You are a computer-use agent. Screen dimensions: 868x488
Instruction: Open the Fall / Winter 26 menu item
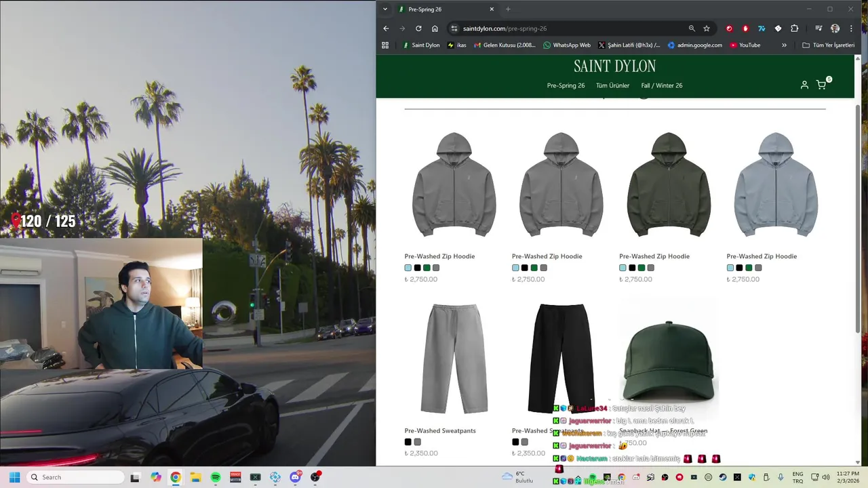pos(662,85)
